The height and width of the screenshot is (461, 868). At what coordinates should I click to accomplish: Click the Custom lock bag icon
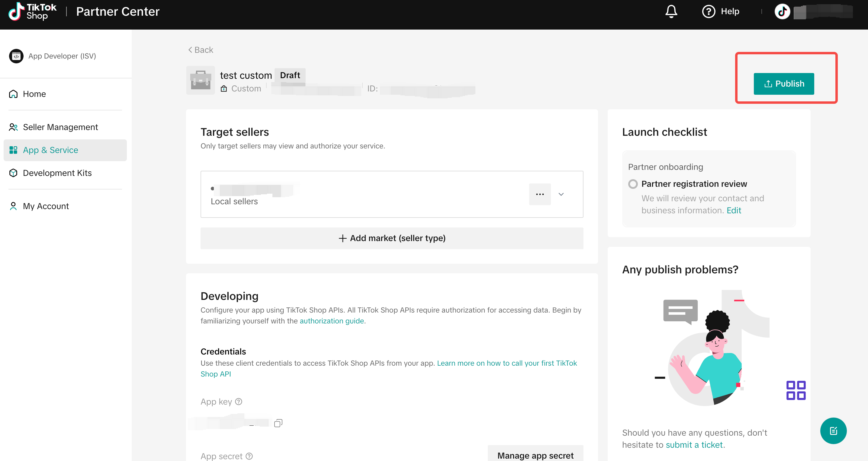pos(224,88)
